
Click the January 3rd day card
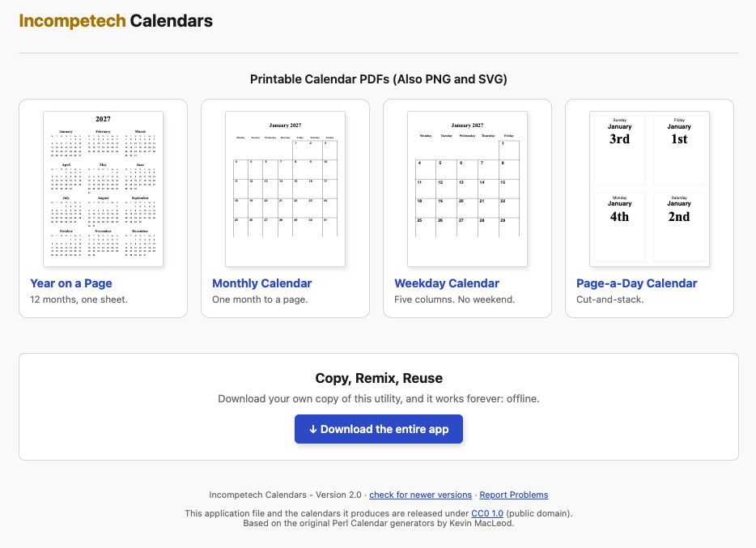point(619,151)
